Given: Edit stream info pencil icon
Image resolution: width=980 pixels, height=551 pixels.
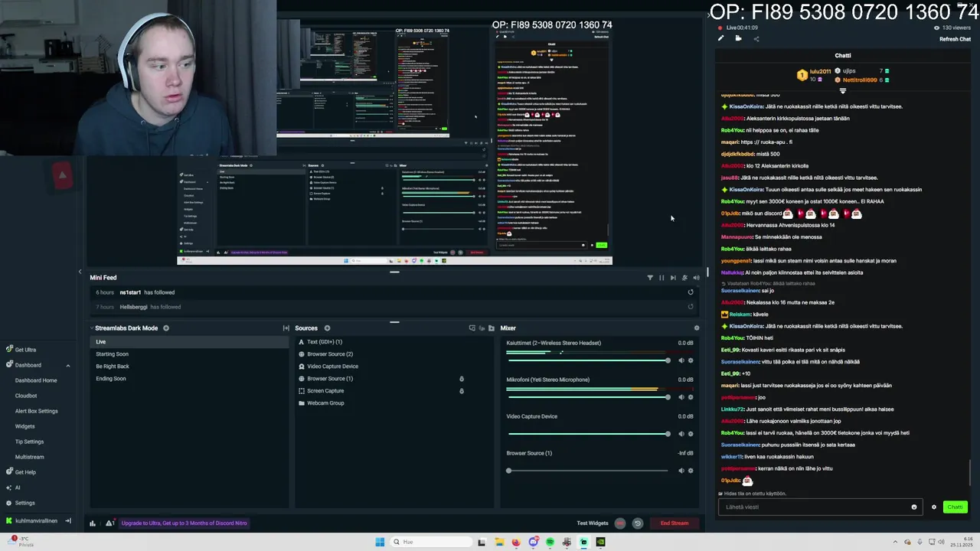Looking at the screenshot, I should point(720,38).
